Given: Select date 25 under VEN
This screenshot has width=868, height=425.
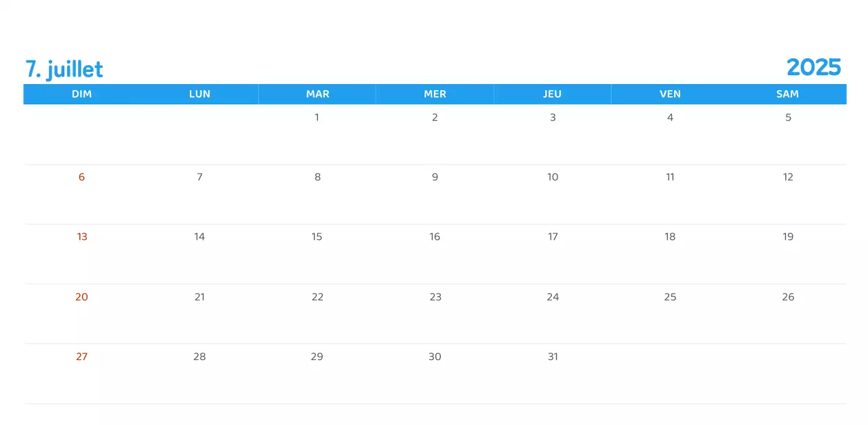Looking at the screenshot, I should tap(670, 297).
